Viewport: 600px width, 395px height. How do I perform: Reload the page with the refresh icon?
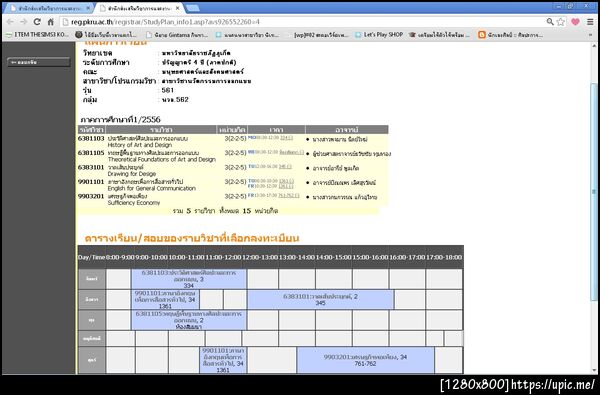click(37, 22)
